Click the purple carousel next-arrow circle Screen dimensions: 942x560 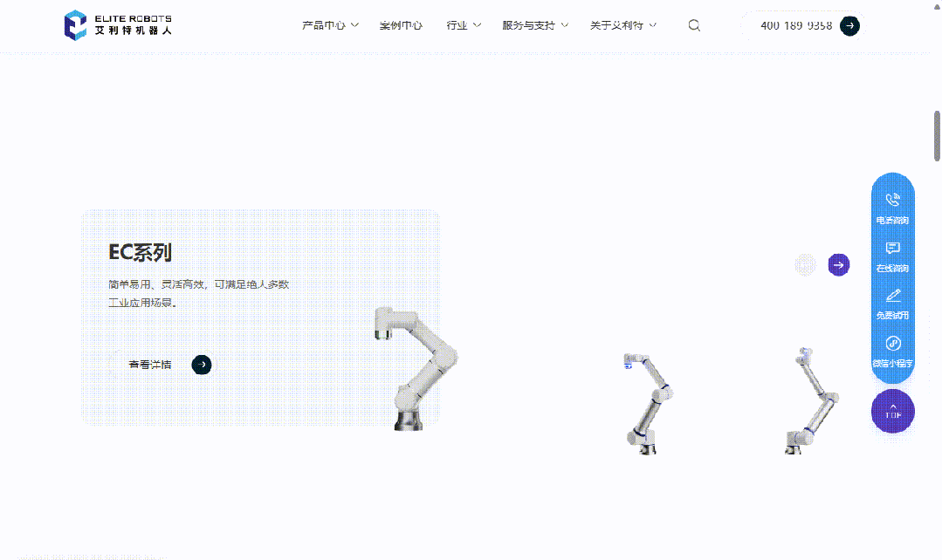(x=838, y=264)
